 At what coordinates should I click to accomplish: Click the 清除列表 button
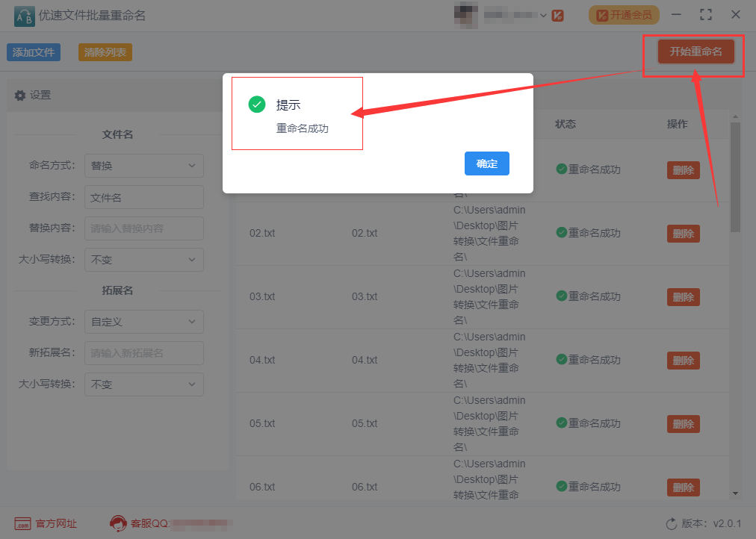click(105, 52)
